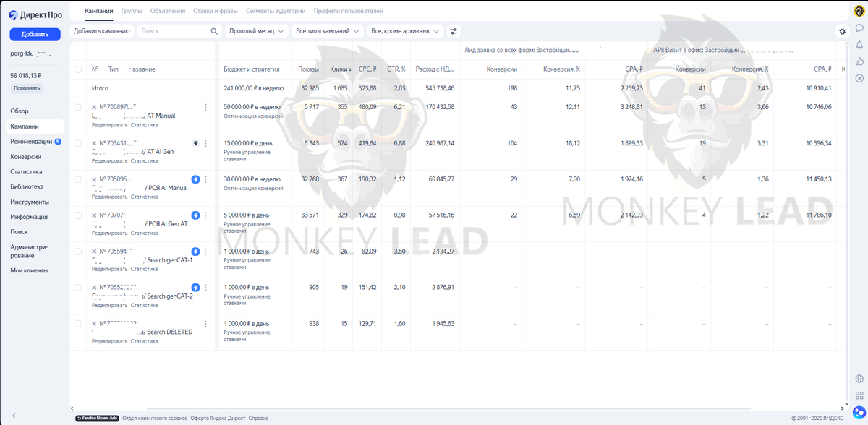
Task: Open three-dot menu for Search genCAT-1
Action: 206,252
